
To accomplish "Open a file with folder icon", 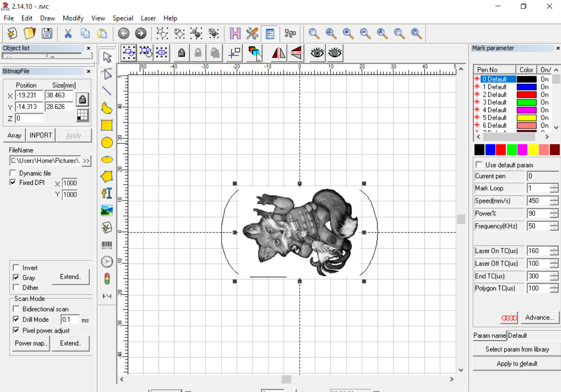I will [30, 33].
